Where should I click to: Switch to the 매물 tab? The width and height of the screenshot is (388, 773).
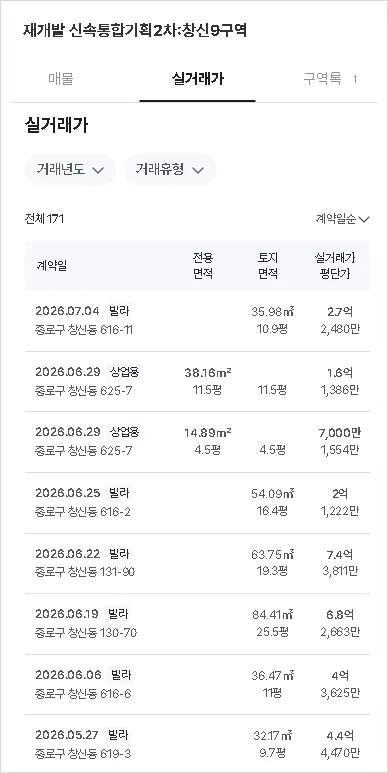pos(61,79)
